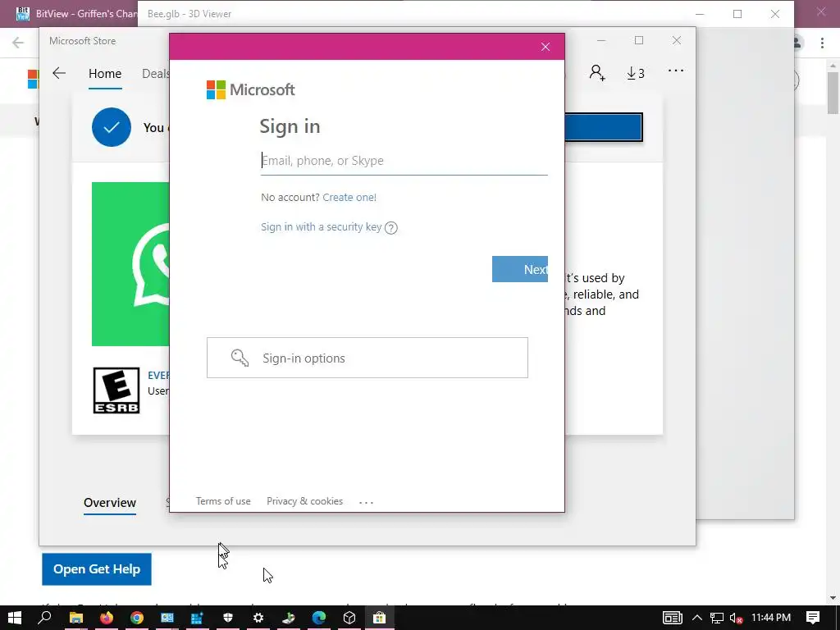The image size is (840, 630).
Task: Click the Open Get Help button
Action: 97,569
